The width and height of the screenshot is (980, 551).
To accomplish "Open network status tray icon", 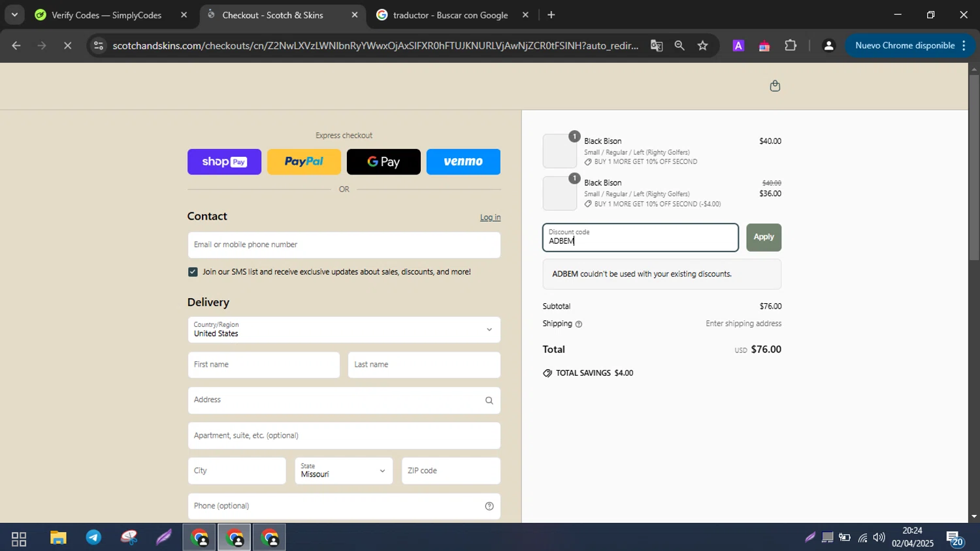I will point(863,538).
